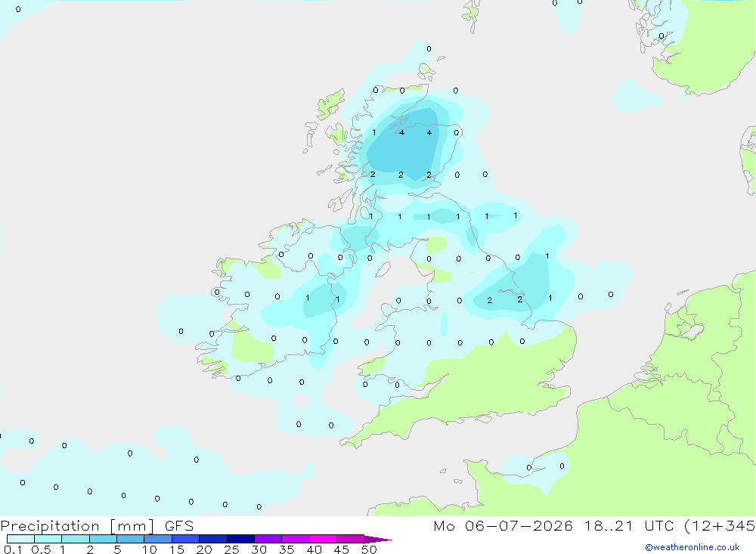
Task: Click the '40' legend scale label
Action: click(314, 549)
